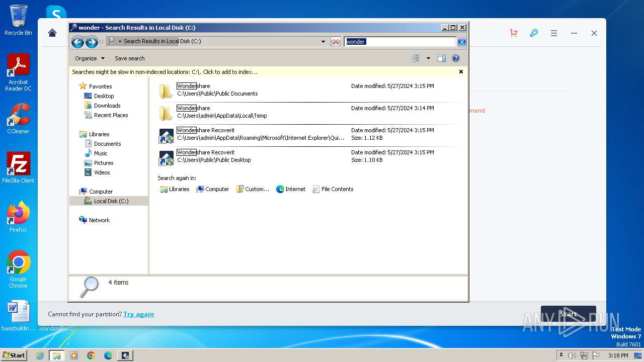Search again in Computer
This screenshot has width=644, height=362.
[x=212, y=189]
